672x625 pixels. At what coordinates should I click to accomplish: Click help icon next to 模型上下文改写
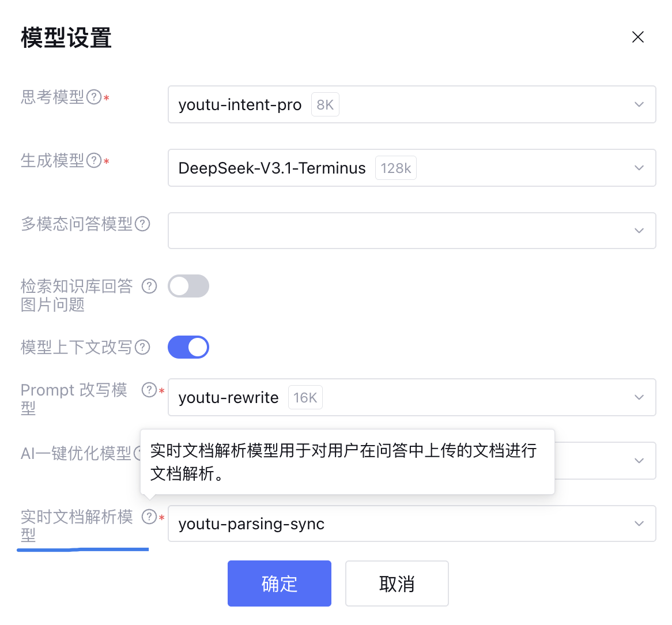tap(142, 347)
